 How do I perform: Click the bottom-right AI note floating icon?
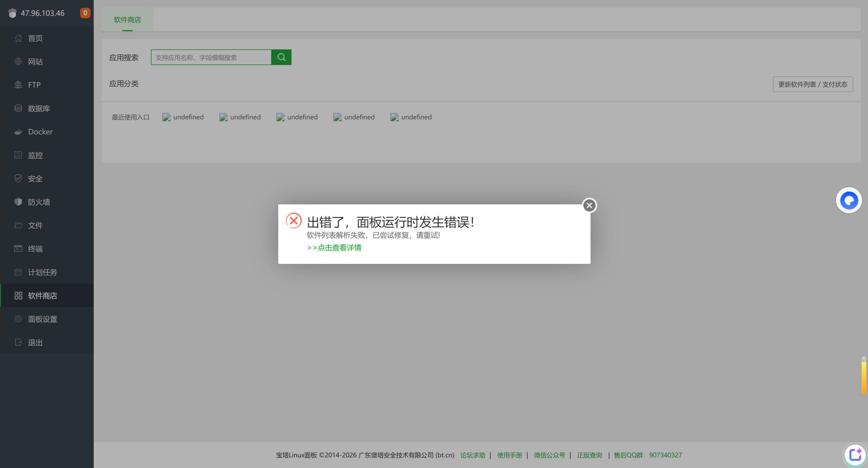(x=855, y=455)
